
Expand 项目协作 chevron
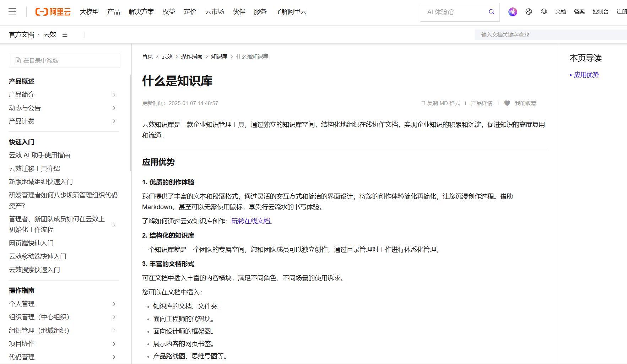point(114,344)
